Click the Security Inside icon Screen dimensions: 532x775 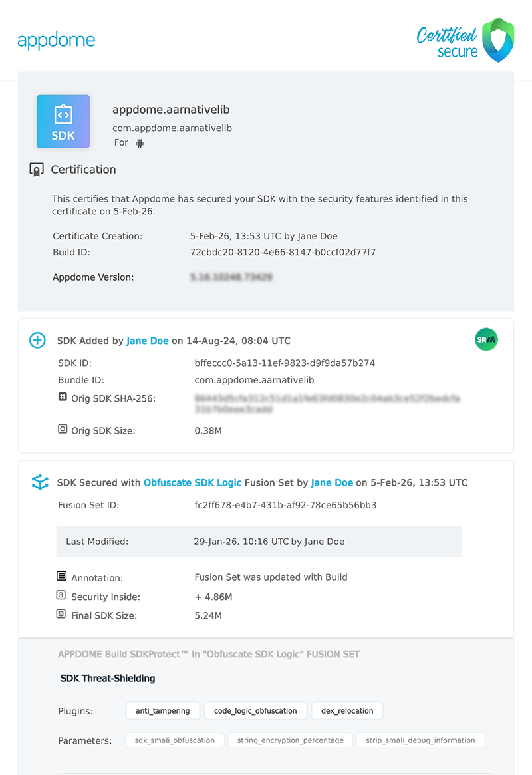tap(62, 595)
